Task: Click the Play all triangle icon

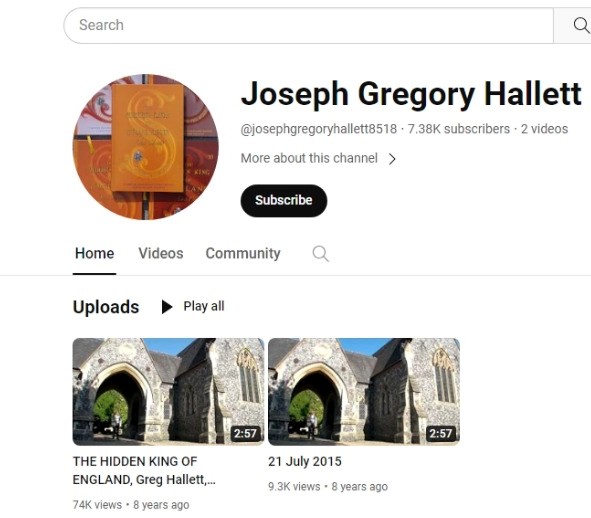Action: click(x=167, y=307)
